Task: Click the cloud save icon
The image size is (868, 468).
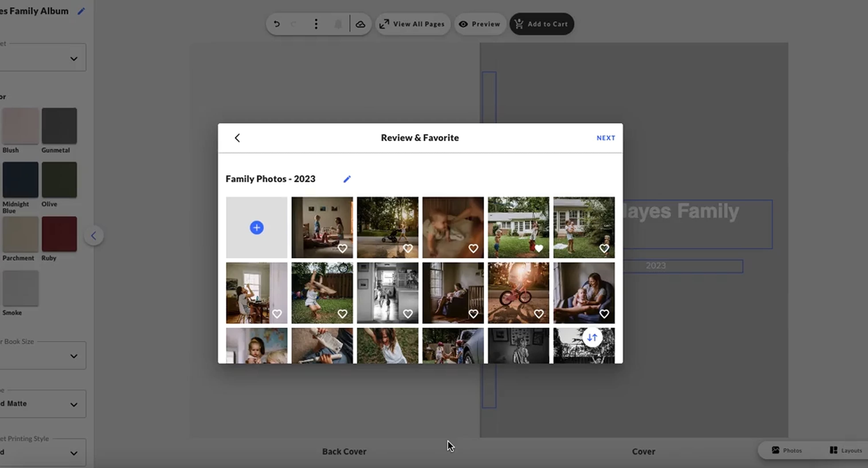Action: pos(360,24)
